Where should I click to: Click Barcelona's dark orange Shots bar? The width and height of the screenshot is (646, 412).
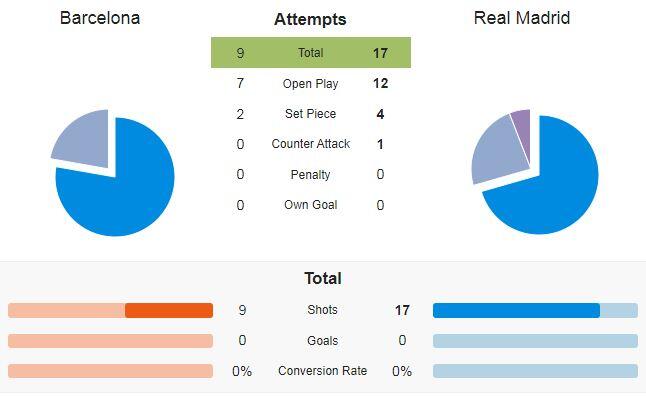tap(169, 310)
